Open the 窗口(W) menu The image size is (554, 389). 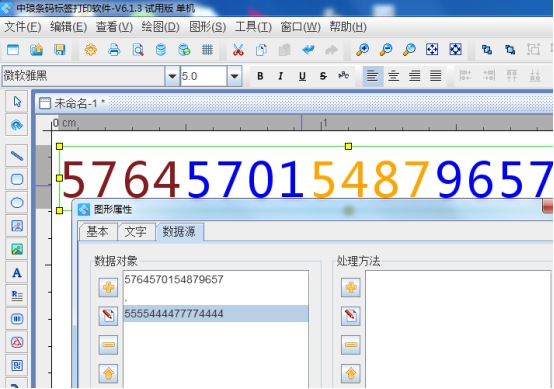tap(300, 27)
